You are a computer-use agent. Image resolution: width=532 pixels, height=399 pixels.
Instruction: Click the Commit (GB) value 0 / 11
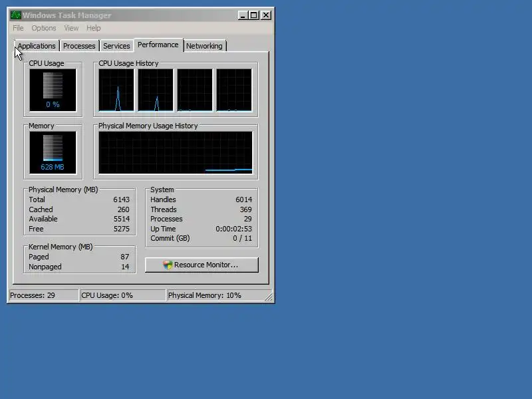pos(242,238)
